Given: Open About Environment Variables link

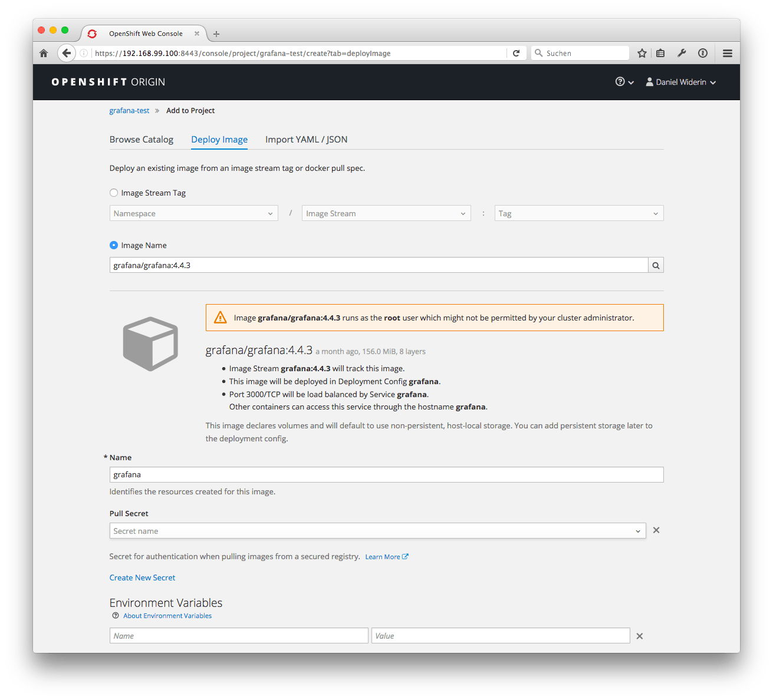Looking at the screenshot, I should point(167,616).
